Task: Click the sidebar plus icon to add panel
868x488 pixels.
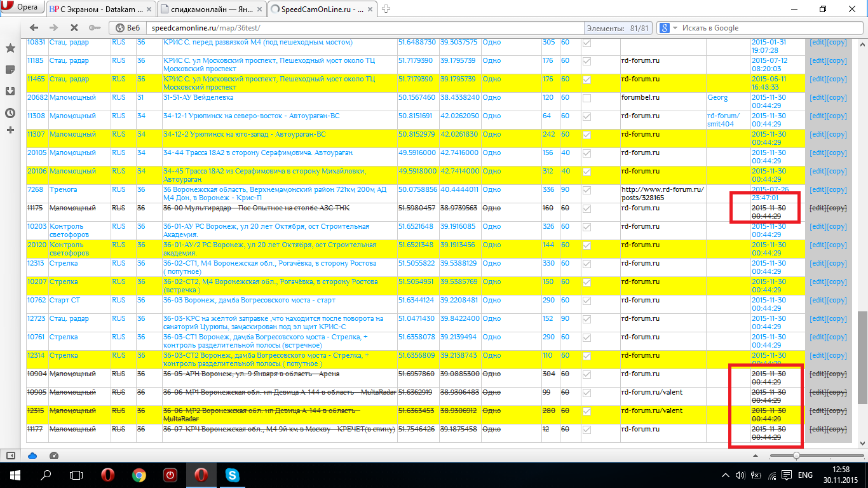Action: tap(10, 130)
